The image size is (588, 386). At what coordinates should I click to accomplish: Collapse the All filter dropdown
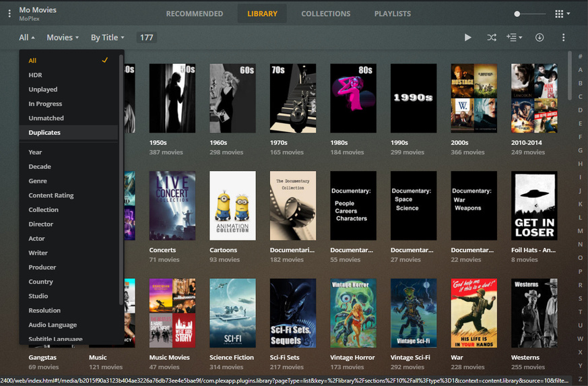coord(27,38)
